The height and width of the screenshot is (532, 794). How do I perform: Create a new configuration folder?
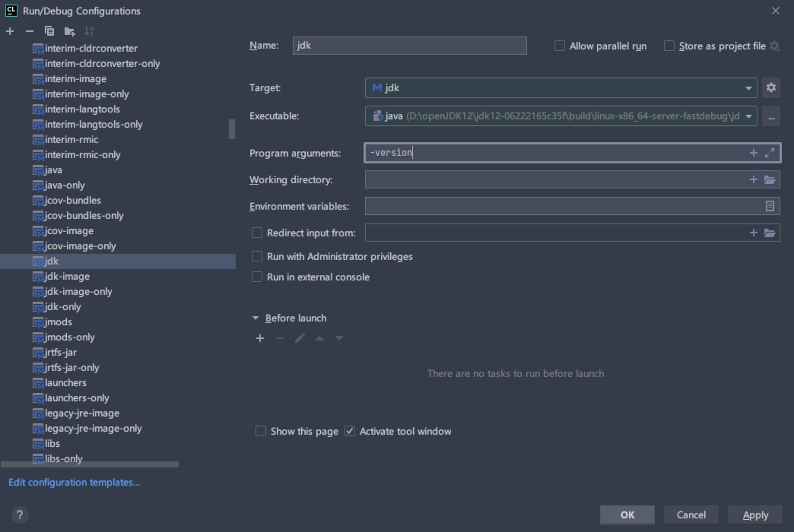pyautogui.click(x=69, y=31)
